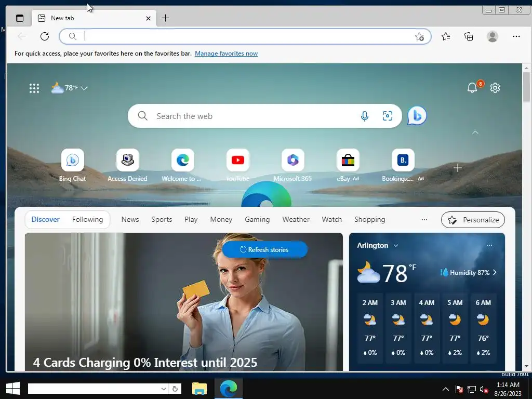The width and height of the screenshot is (532, 399).
Task: Click the Refresh stories button
Action: pos(265,250)
